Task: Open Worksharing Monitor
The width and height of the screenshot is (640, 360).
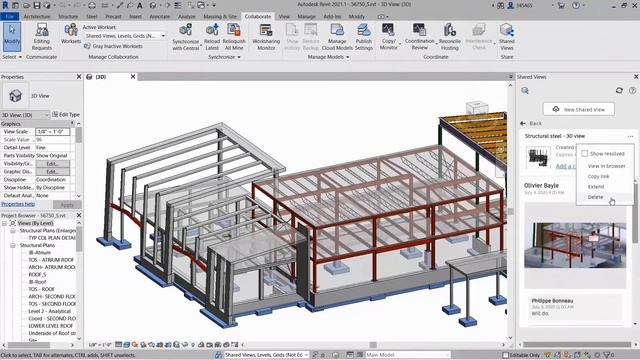Action: [x=266, y=37]
